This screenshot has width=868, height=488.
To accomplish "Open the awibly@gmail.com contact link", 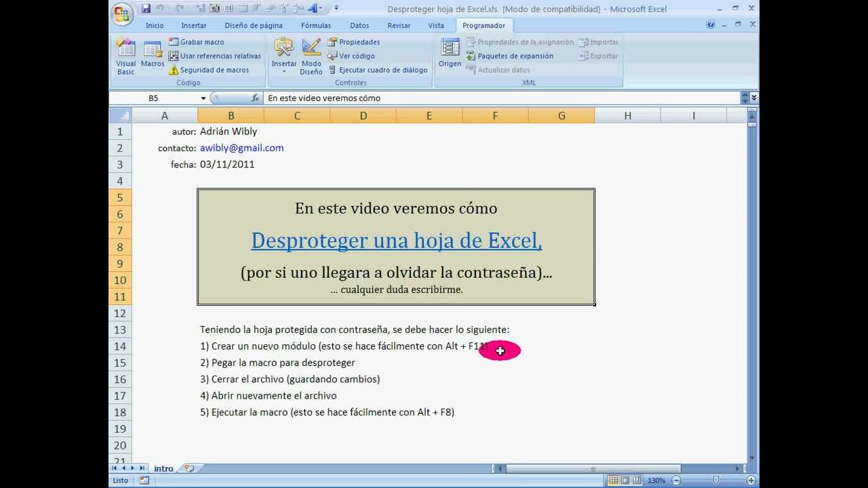I will (x=241, y=148).
